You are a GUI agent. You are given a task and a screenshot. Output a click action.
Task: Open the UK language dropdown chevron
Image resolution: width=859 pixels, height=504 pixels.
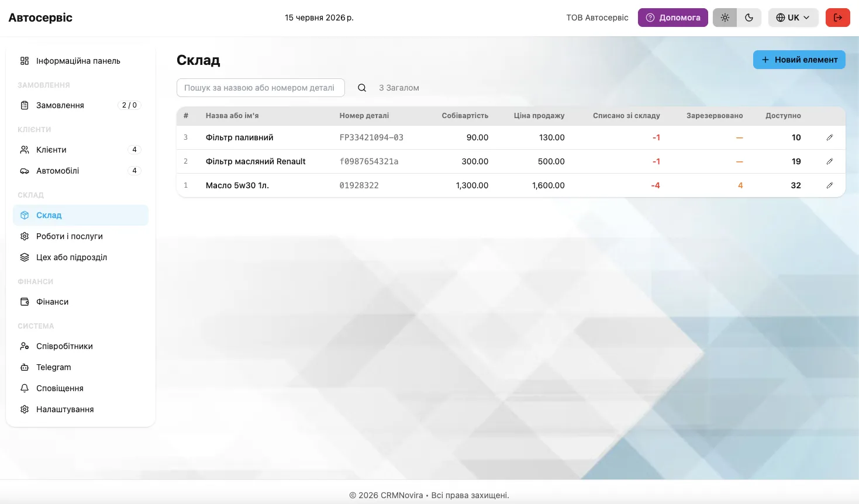click(807, 18)
